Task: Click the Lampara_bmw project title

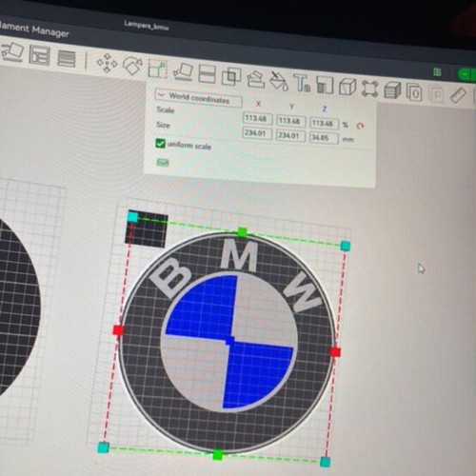Action: (147, 25)
